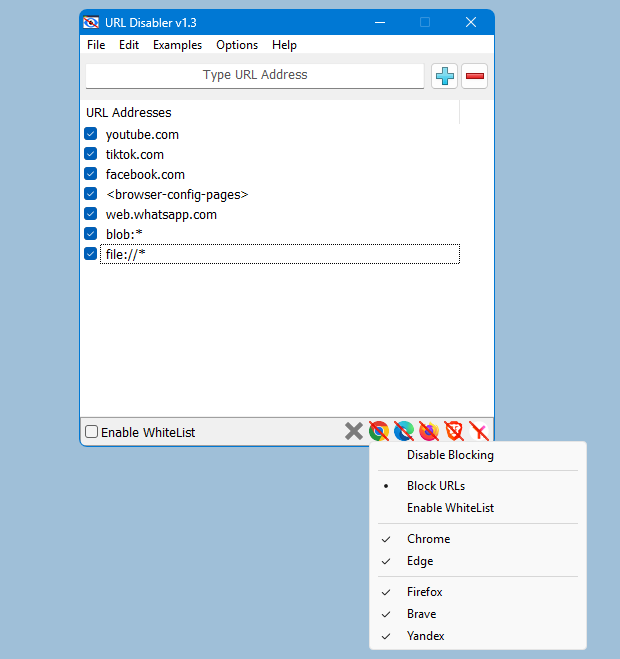Untick Firefox in the popup menu
Image resolution: width=620 pixels, height=659 pixels.
click(x=424, y=592)
